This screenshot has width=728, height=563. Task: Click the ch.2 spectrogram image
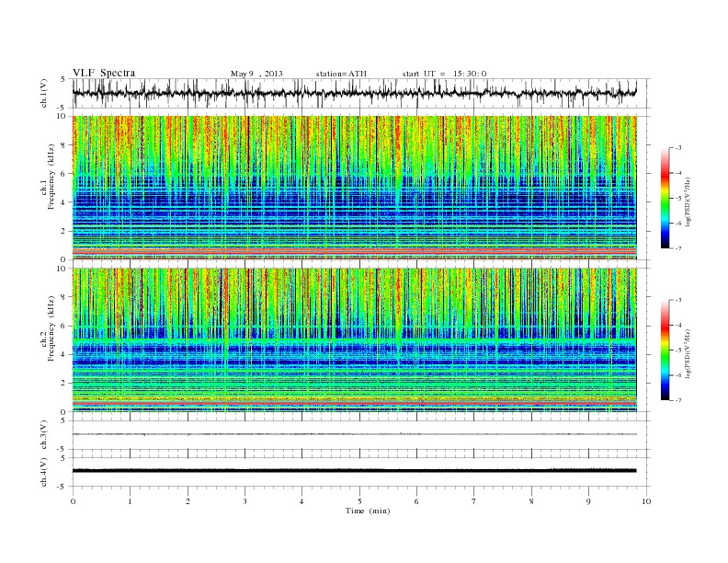[355, 340]
